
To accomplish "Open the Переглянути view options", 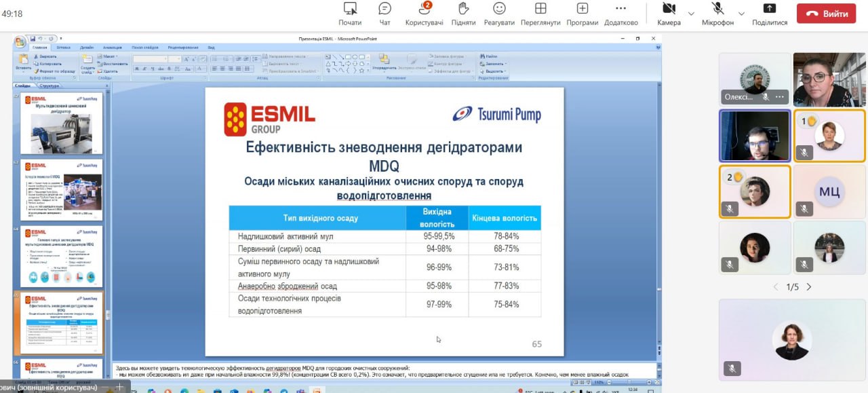I will click(540, 14).
